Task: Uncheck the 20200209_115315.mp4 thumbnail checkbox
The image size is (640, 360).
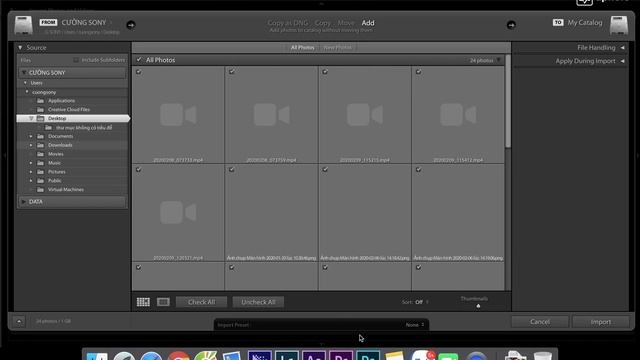Action: point(325,72)
